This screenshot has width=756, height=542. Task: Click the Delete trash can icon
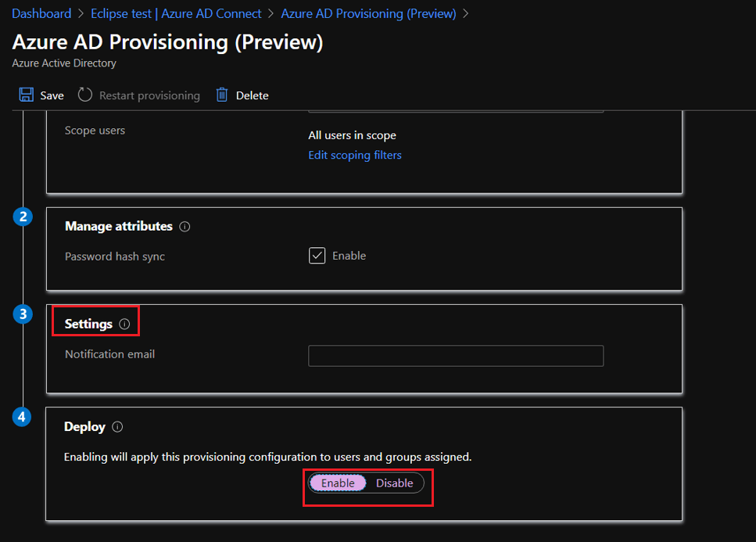click(x=222, y=95)
